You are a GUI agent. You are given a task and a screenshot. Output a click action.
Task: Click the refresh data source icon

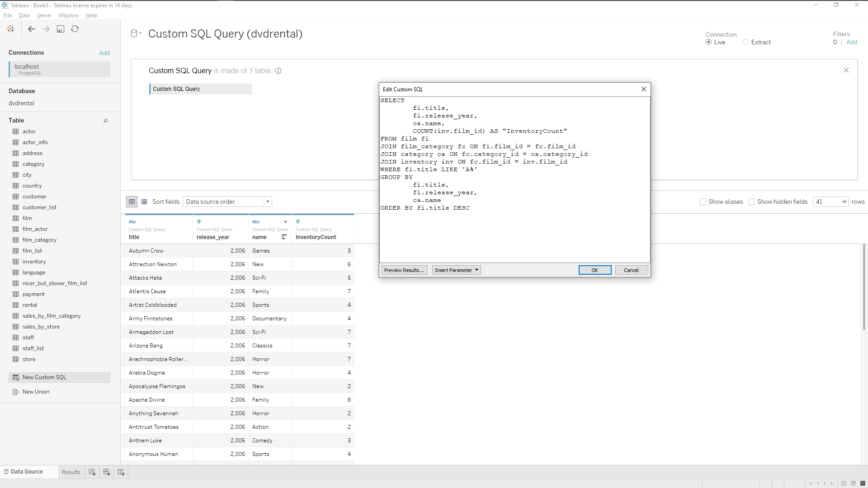[x=75, y=29]
